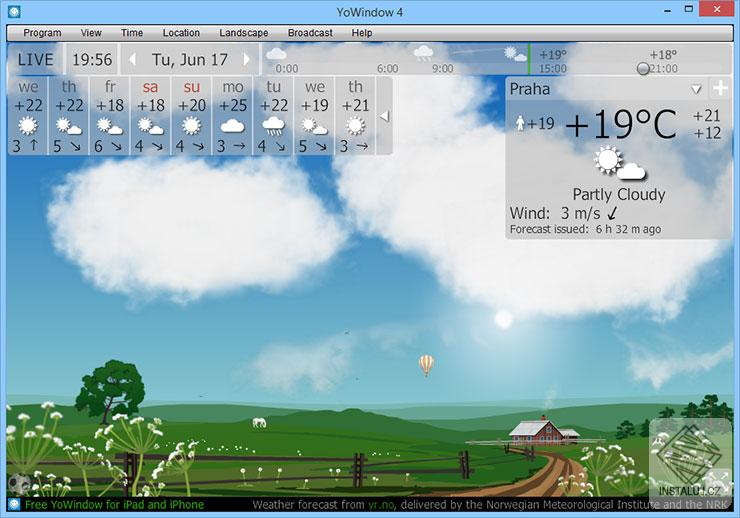
Task: Click the rain icon near 6:00 on timeline
Action: [x=423, y=53]
